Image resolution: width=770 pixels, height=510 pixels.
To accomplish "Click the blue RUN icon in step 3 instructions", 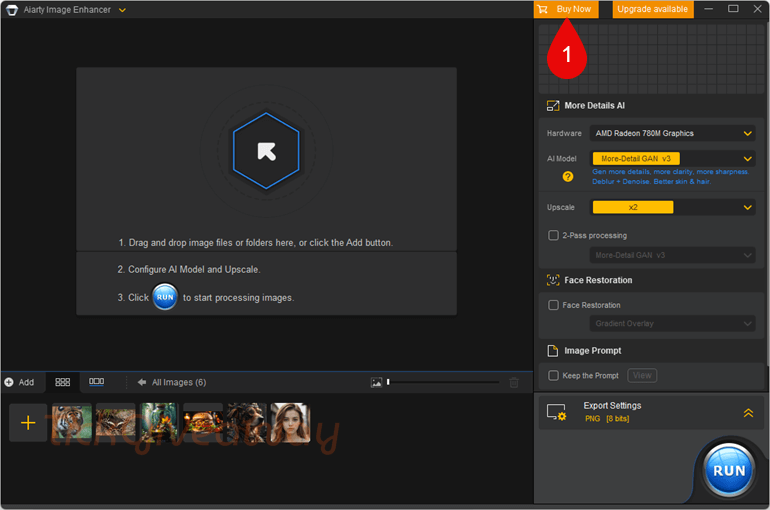I will tap(165, 297).
